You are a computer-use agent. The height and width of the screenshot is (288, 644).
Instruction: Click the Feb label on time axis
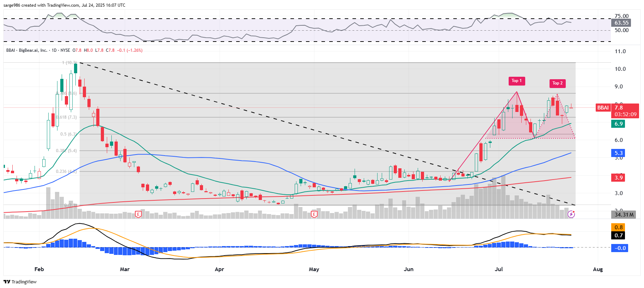tap(39, 269)
